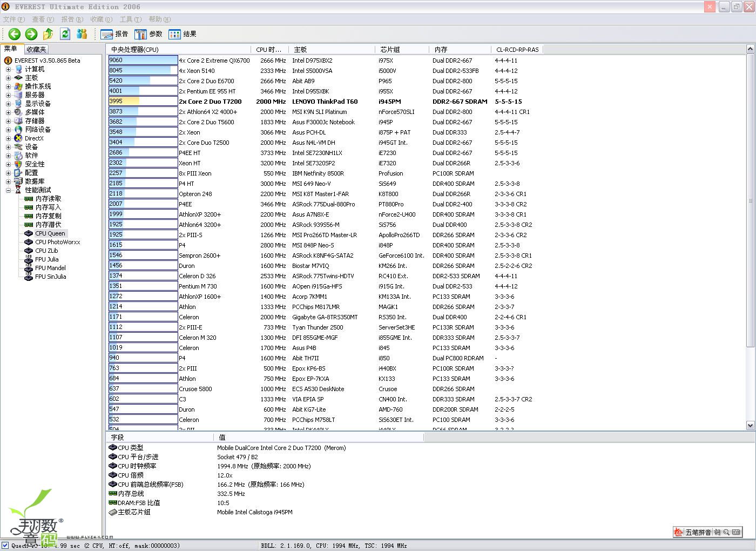The width and height of the screenshot is (756, 551).
Task: Select the '主板芯片组' detail row
Action: pos(265,512)
